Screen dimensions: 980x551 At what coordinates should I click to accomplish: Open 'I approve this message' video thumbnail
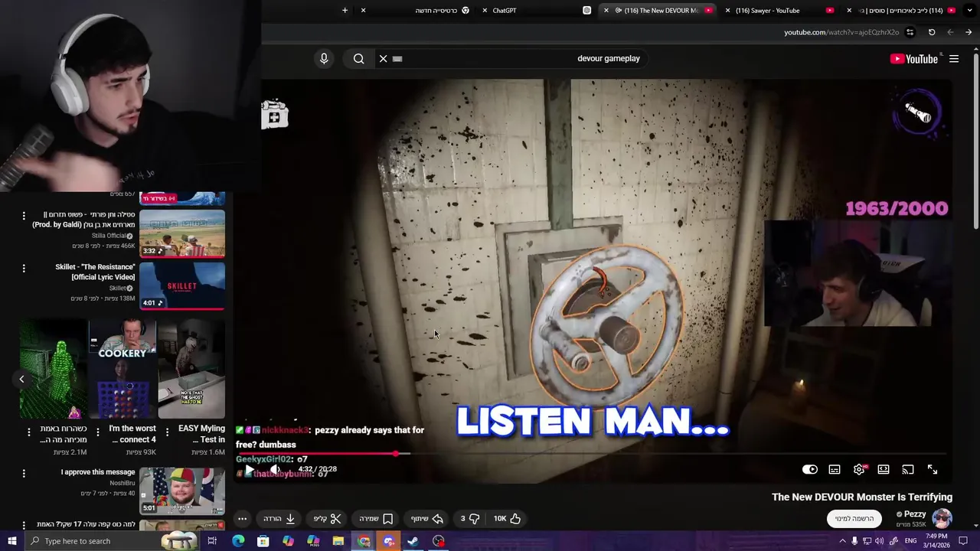(x=182, y=491)
